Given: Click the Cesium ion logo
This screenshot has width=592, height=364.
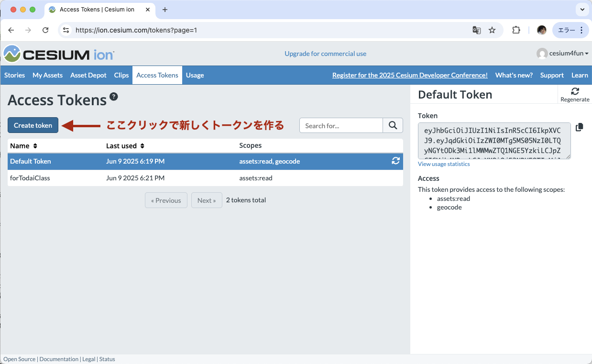Looking at the screenshot, I should pyautogui.click(x=58, y=54).
